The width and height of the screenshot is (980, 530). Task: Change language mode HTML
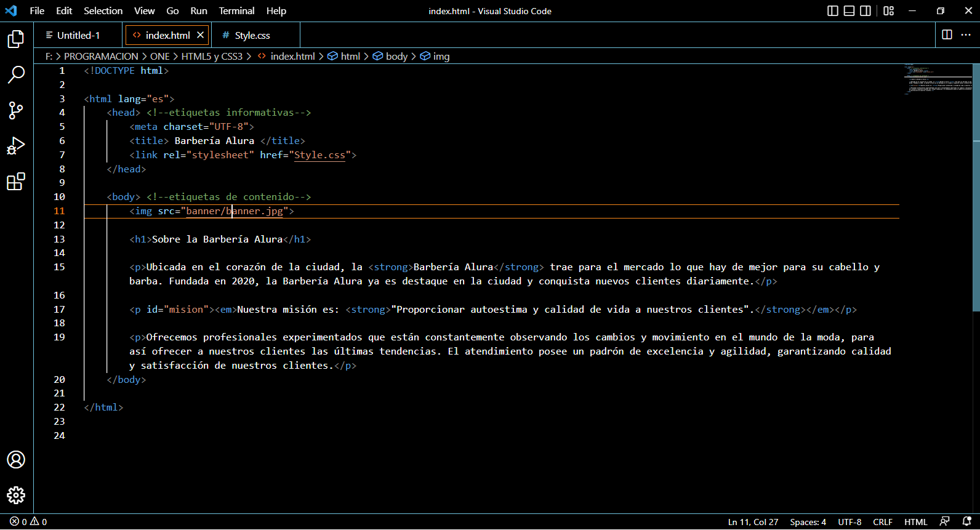pyautogui.click(x=915, y=522)
